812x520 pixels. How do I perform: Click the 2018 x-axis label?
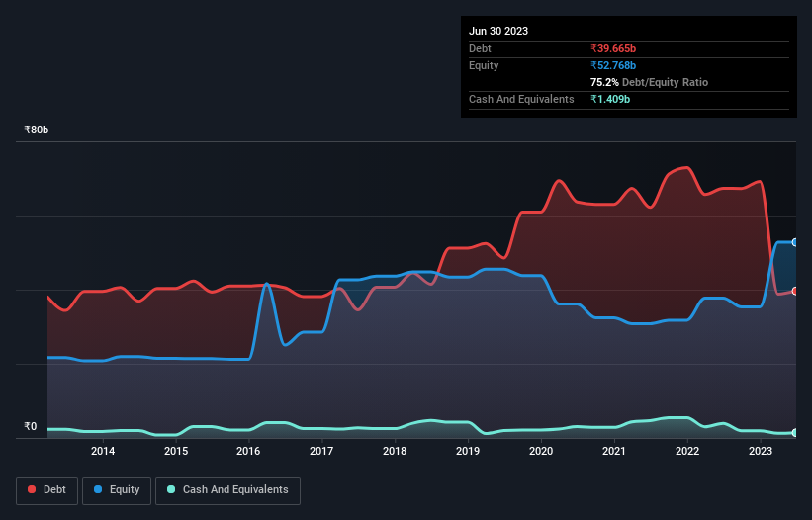pyautogui.click(x=395, y=451)
